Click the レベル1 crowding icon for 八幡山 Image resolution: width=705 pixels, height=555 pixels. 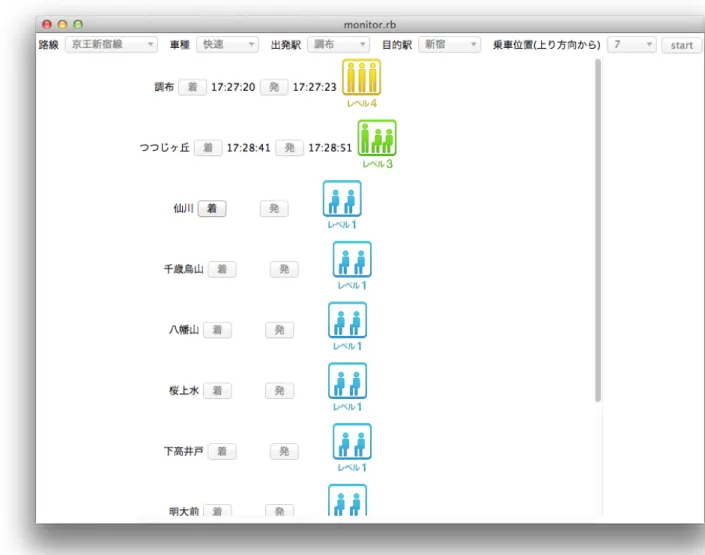347,320
